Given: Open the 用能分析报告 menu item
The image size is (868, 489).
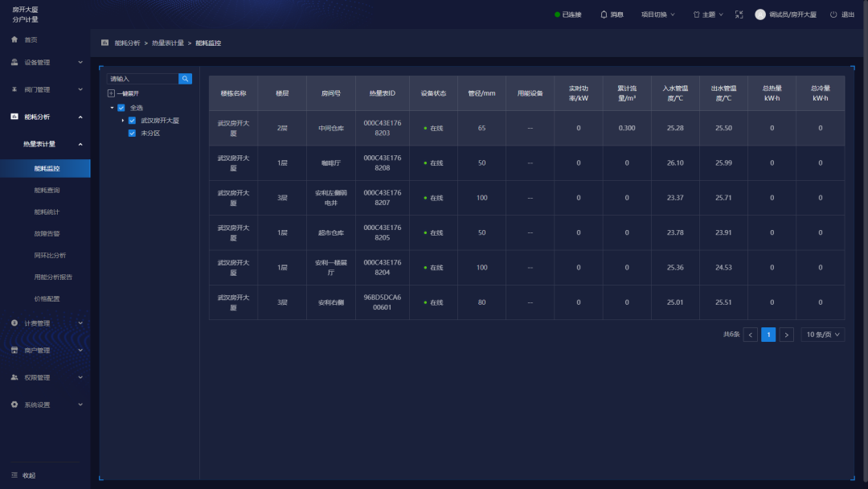Looking at the screenshot, I should [x=53, y=277].
